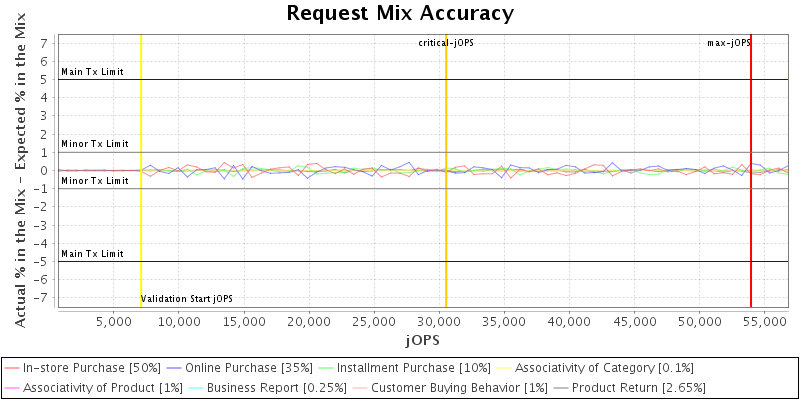Click the 30,000 tick on the x-axis
The width and height of the screenshot is (800, 400).
click(438, 322)
